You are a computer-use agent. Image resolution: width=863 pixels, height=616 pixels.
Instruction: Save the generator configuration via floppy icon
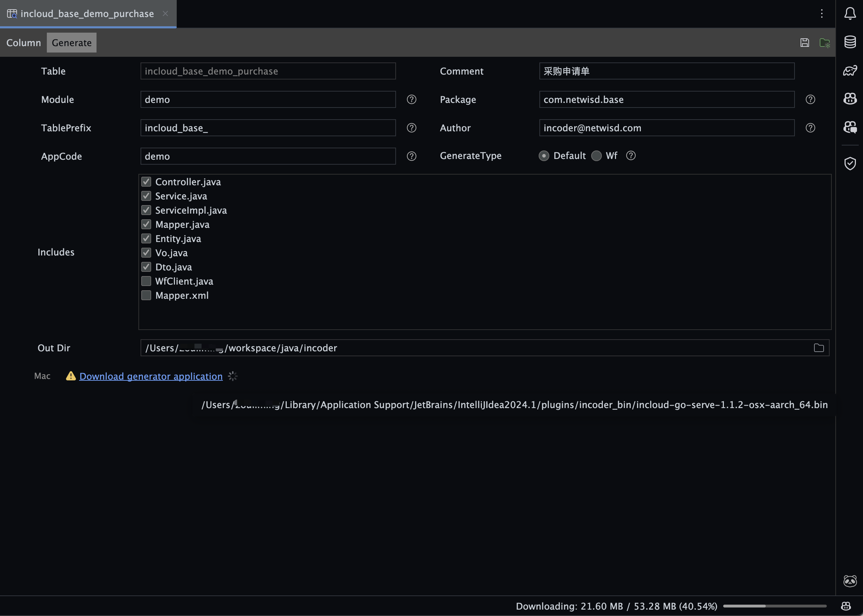pyautogui.click(x=804, y=43)
